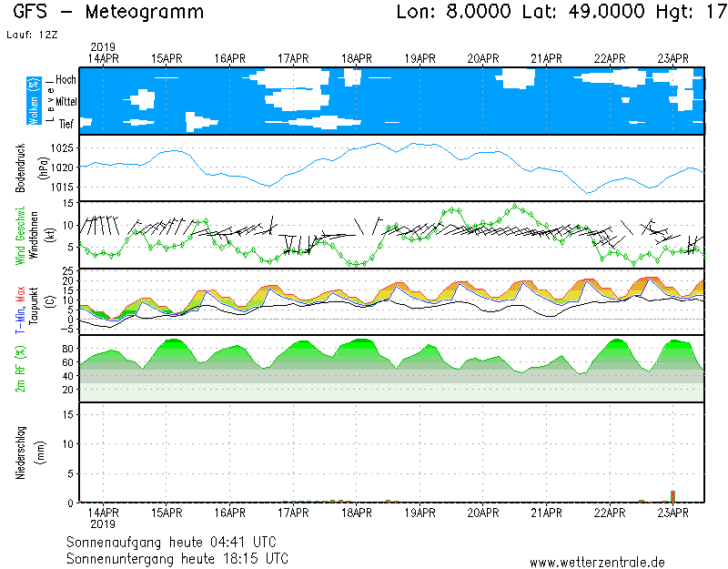Click the '1015' pressure tick
The height and width of the screenshot is (569, 728).
pos(62,188)
